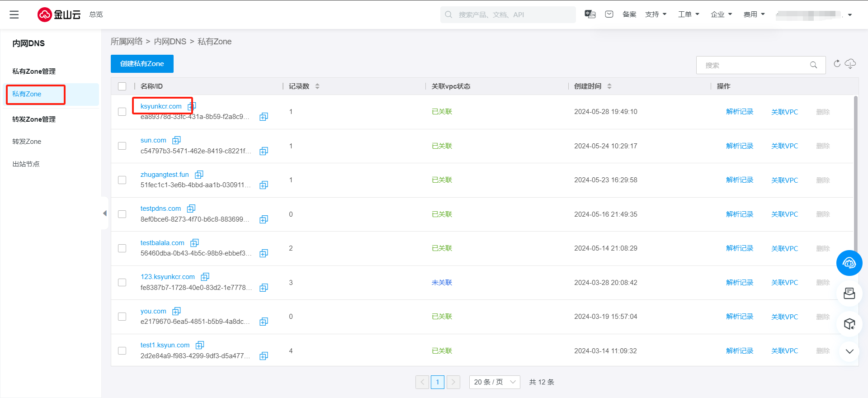This screenshot has width=868, height=398.
Task: Copy the sun.com zone name
Action: click(x=176, y=140)
